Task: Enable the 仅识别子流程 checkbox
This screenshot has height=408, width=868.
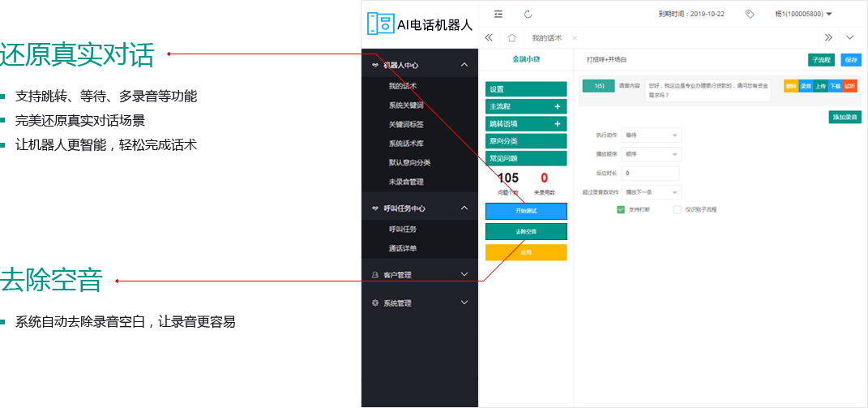Action: (x=677, y=209)
